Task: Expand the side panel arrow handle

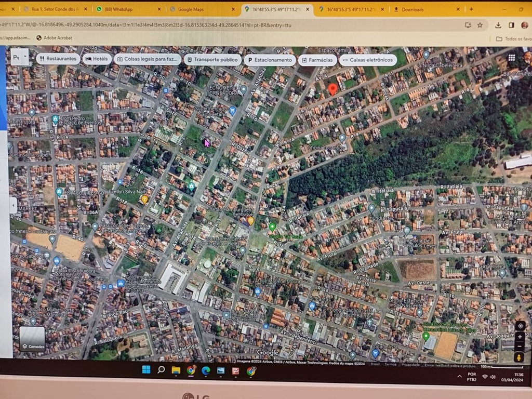Action: click(13, 205)
